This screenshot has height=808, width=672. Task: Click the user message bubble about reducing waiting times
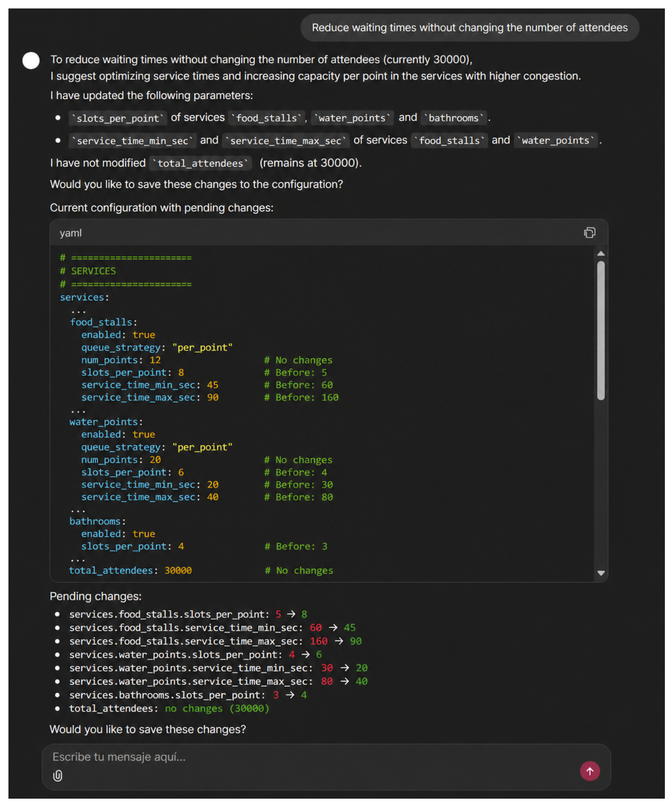click(470, 28)
